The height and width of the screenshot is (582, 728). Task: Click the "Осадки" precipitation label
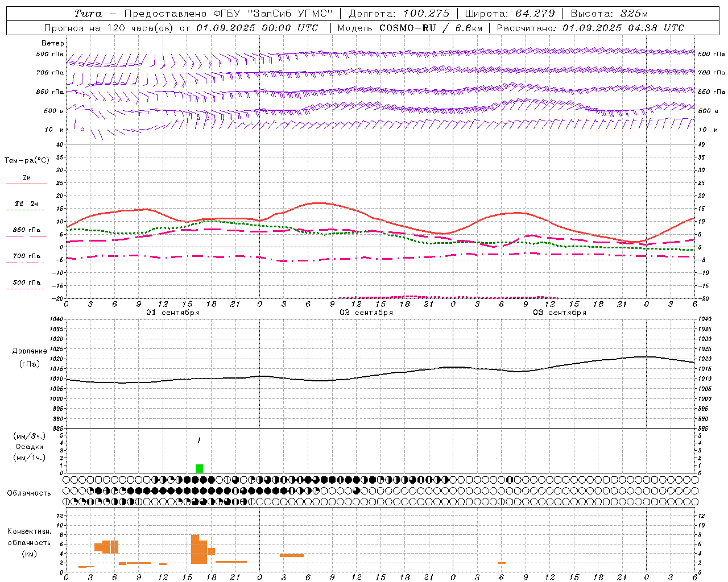30,447
